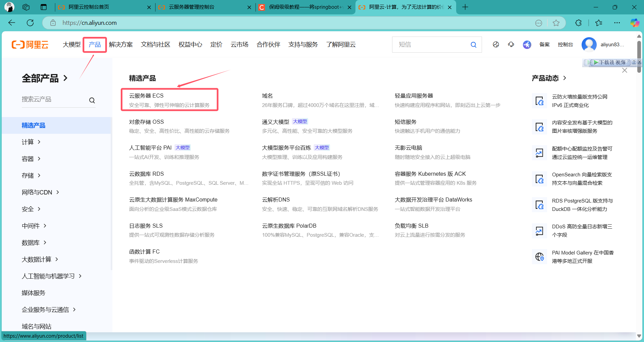Click the site info lock icon
Image resolution: width=644 pixels, height=342 pixels.
(x=53, y=23)
